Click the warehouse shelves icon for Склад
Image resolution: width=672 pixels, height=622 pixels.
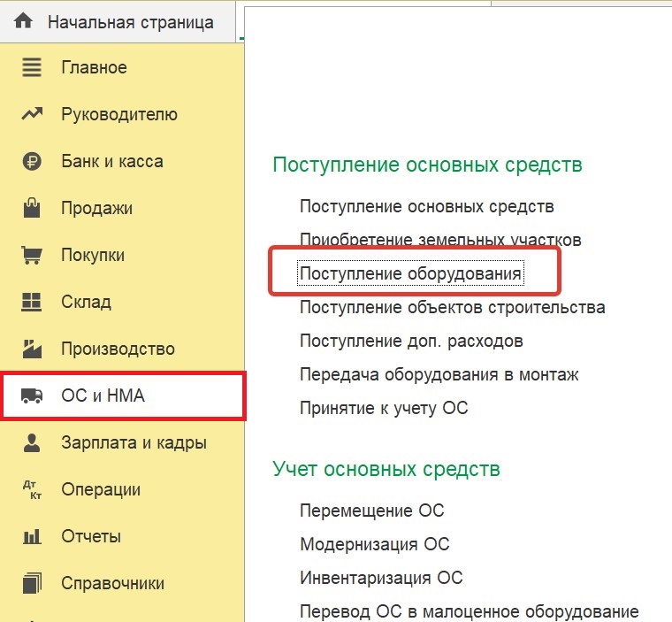32,302
